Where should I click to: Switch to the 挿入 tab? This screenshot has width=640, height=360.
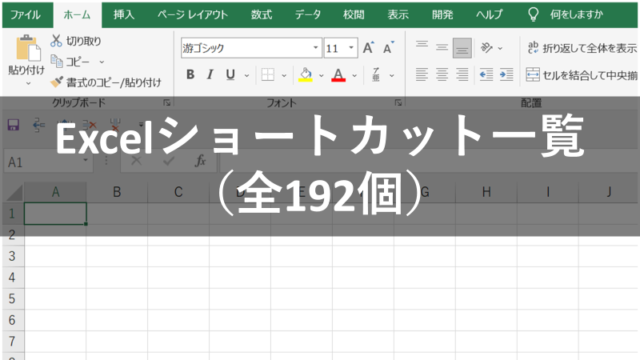(x=124, y=15)
